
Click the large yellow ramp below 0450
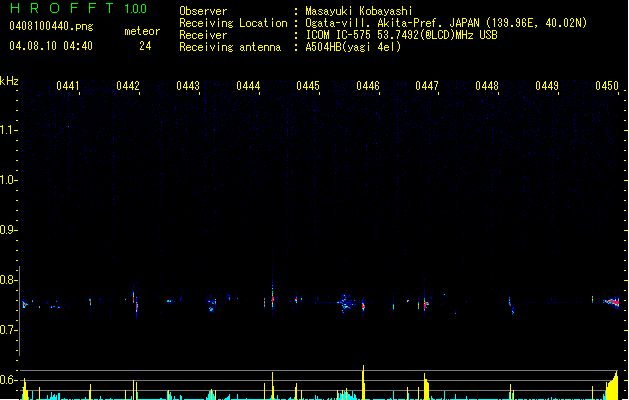pos(613,386)
